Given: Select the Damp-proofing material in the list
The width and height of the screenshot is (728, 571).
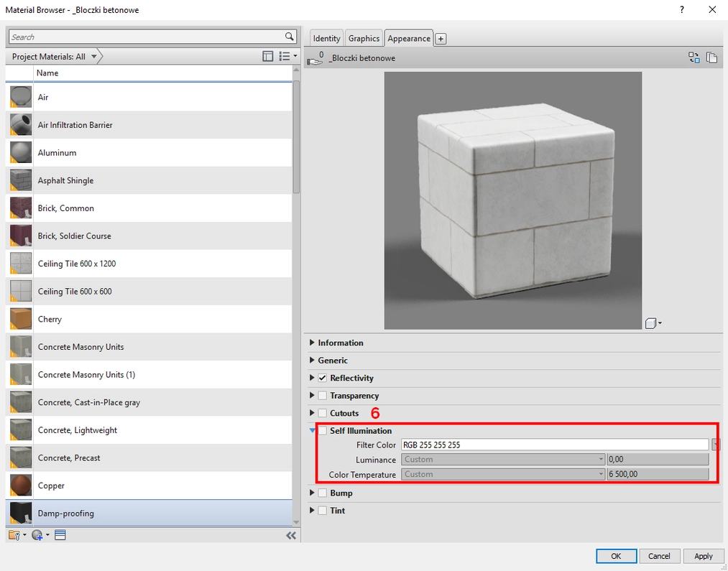Looking at the screenshot, I should pos(108,513).
